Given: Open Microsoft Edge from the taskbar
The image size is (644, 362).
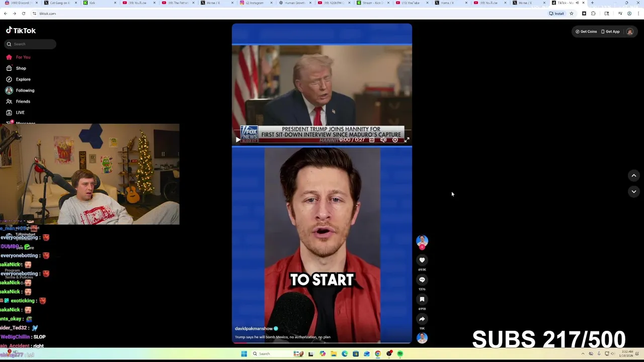Looking at the screenshot, I should pyautogui.click(x=345, y=354).
